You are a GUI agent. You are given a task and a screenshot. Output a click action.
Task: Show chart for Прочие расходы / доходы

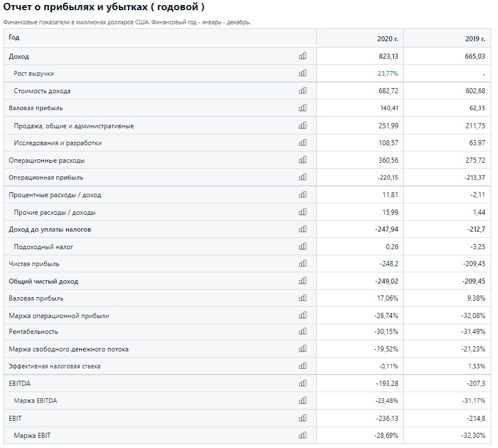(303, 212)
